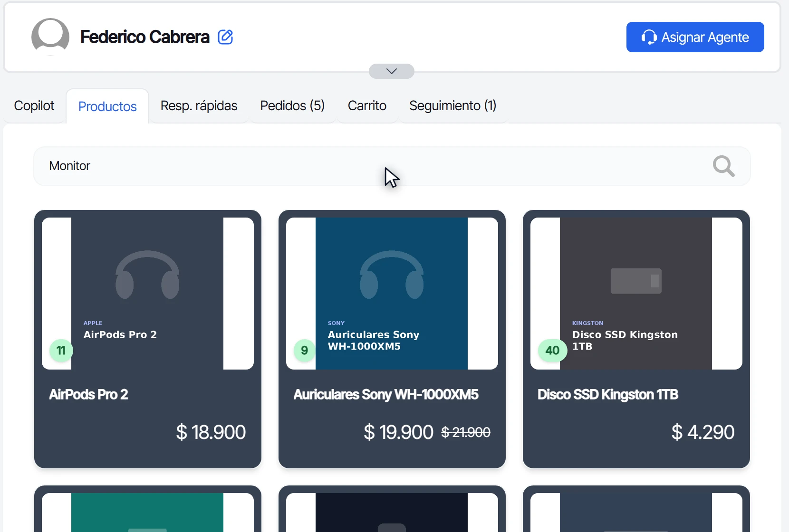Image resolution: width=789 pixels, height=532 pixels.
Task: Click the $ 18.900 price
Action: coord(211,432)
